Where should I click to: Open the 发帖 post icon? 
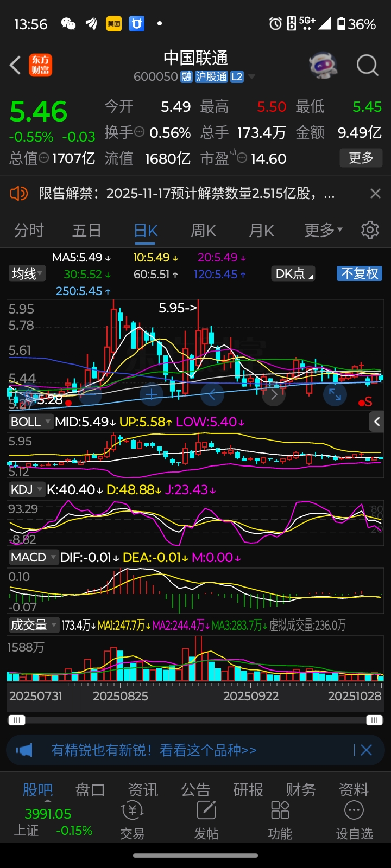pos(206,820)
